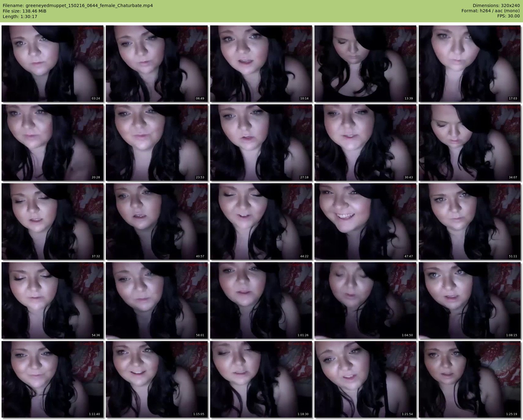Click the File size 138.46 MiB line
Viewport: 523px width, 420px height.
click(24, 11)
